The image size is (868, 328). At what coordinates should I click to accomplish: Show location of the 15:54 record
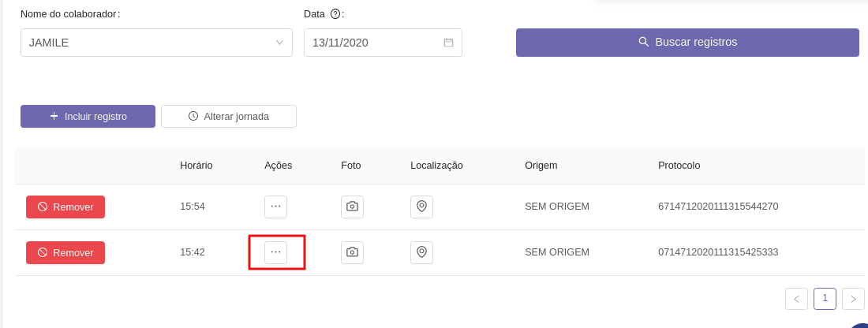(x=421, y=207)
